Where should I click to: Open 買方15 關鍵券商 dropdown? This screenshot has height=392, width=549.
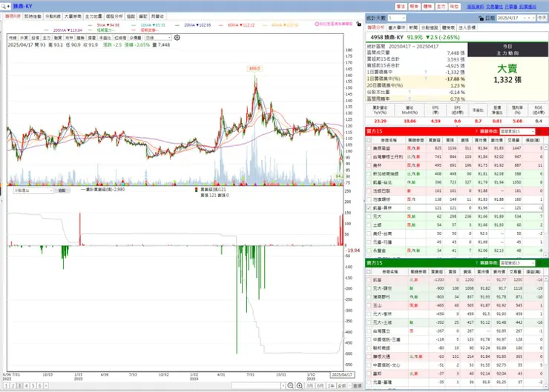click(518, 131)
